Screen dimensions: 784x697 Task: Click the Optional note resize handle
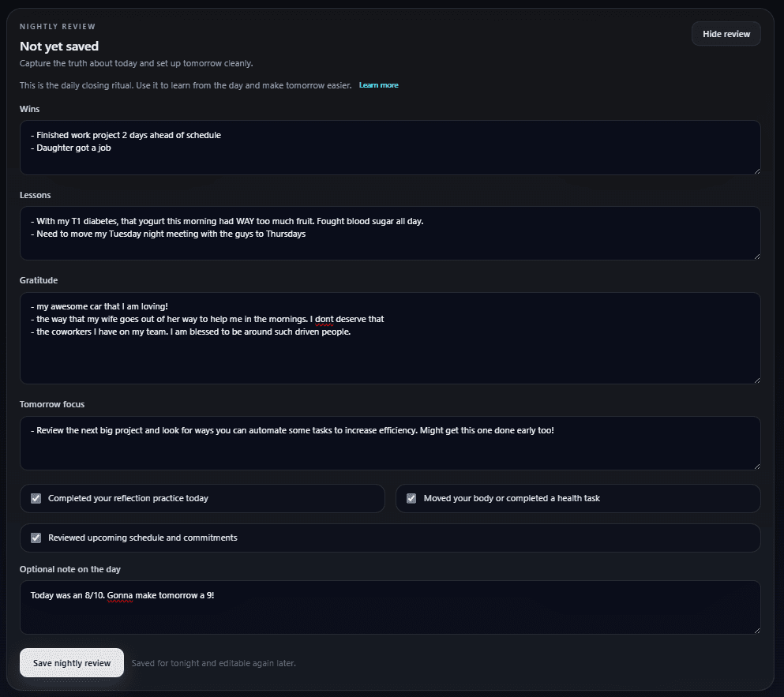pos(756,631)
